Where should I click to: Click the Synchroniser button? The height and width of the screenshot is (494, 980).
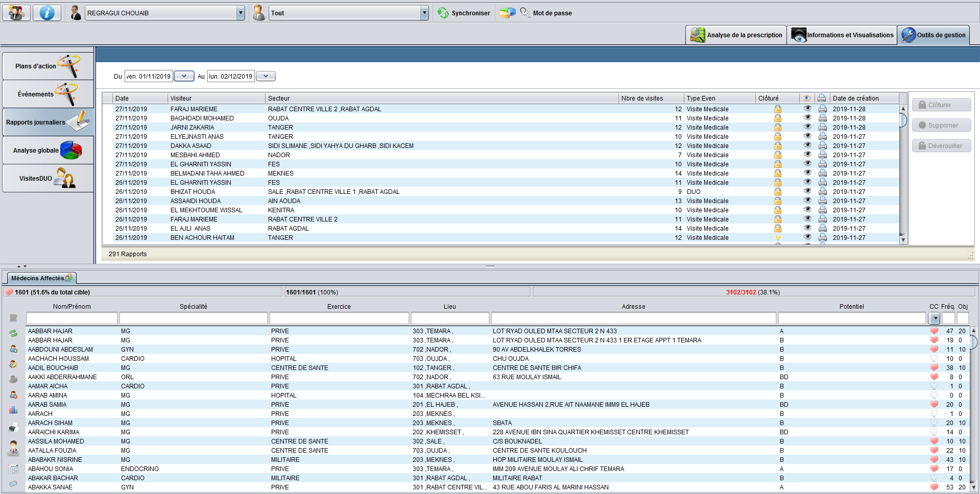464,13
